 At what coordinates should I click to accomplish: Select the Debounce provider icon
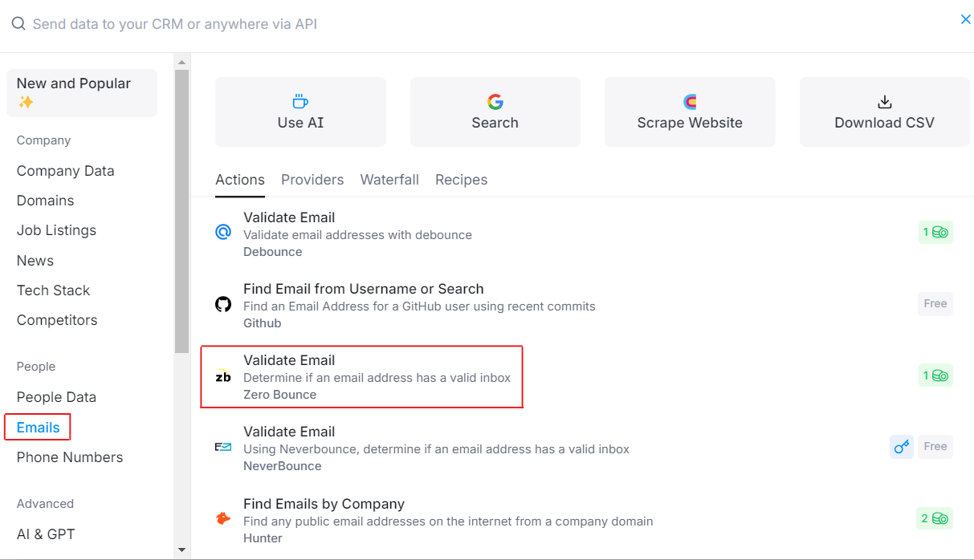click(222, 232)
